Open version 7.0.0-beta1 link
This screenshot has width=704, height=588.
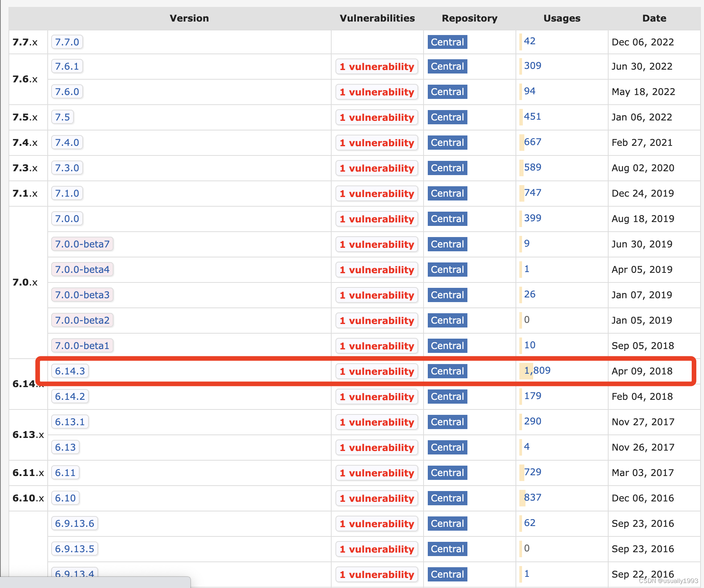(x=82, y=346)
